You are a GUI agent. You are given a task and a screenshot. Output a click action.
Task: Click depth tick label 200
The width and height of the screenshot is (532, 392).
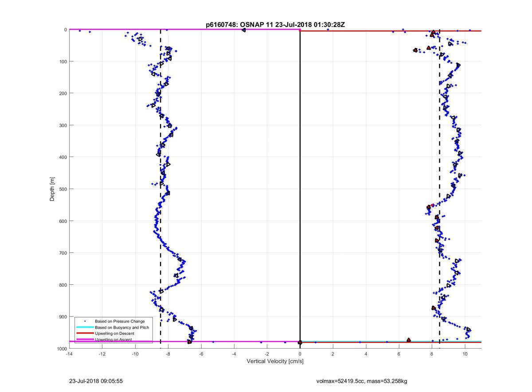coord(63,93)
